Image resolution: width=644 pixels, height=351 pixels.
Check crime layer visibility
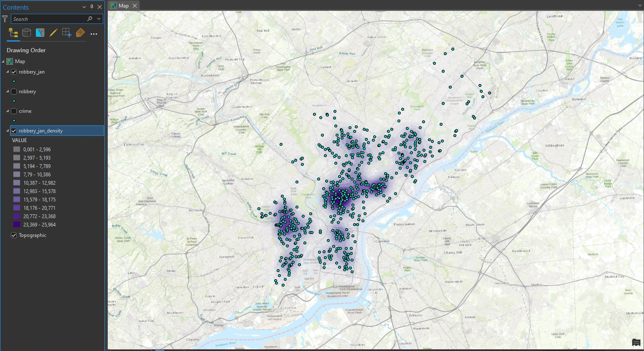pyautogui.click(x=14, y=111)
